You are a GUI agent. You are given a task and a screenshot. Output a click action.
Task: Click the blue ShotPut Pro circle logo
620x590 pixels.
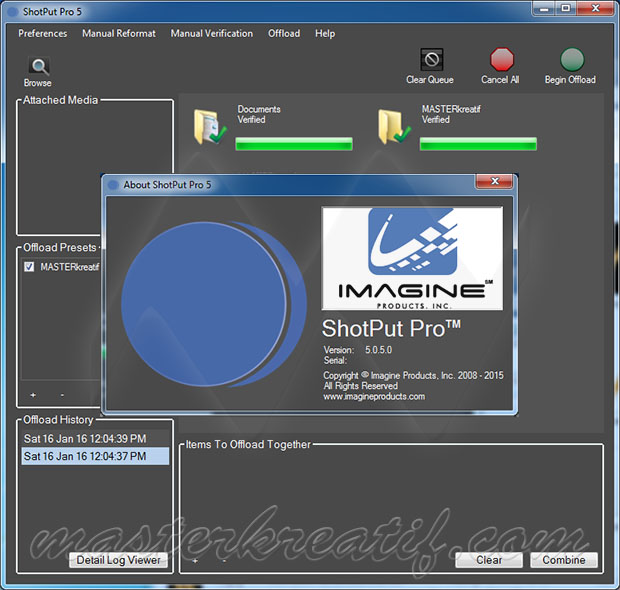point(214,304)
